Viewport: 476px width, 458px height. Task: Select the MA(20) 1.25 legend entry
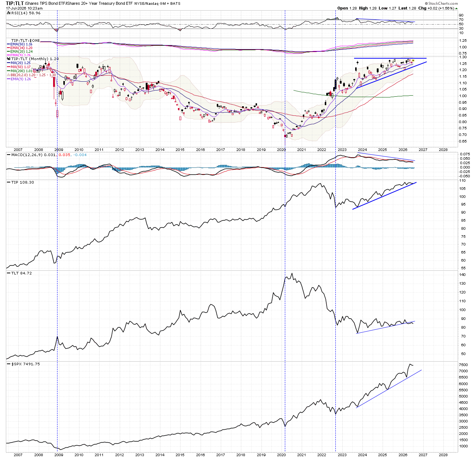[x=21, y=63]
